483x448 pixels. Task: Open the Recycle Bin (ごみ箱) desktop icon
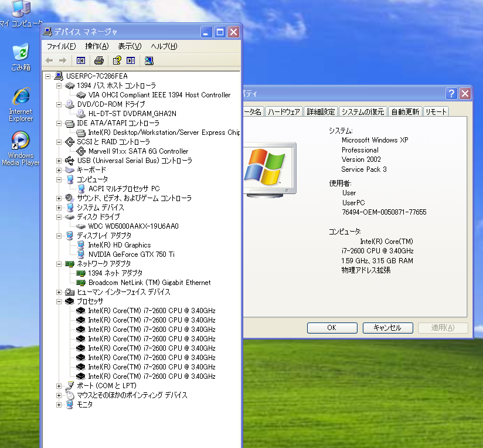pyautogui.click(x=21, y=57)
